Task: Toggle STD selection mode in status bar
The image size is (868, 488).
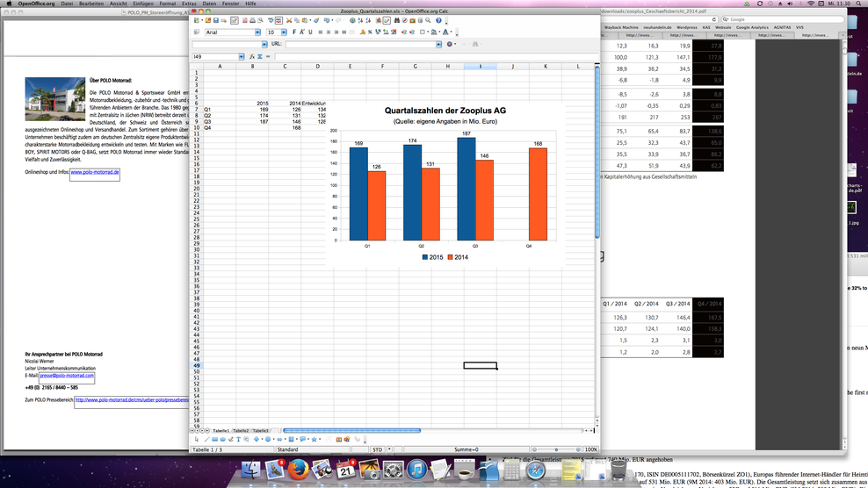Action: pos(377,449)
